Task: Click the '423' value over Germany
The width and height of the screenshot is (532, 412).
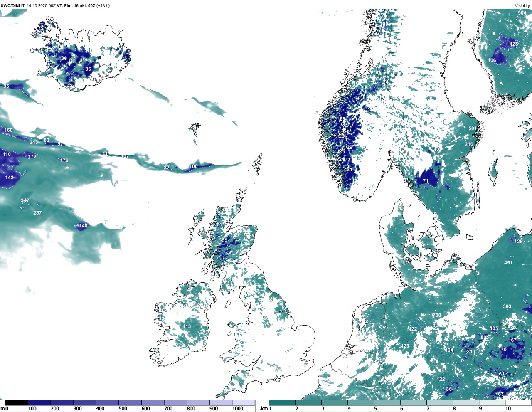Action: pos(405,346)
